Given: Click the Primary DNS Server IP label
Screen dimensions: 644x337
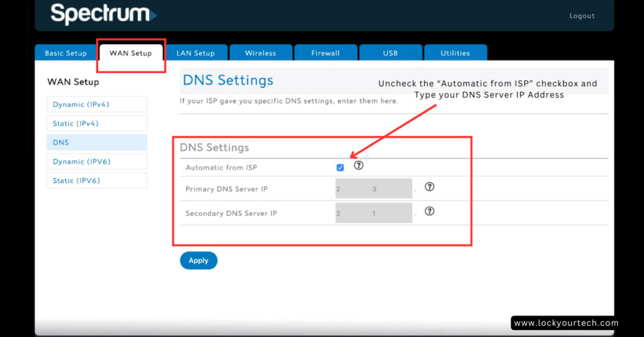Looking at the screenshot, I should tap(226, 189).
